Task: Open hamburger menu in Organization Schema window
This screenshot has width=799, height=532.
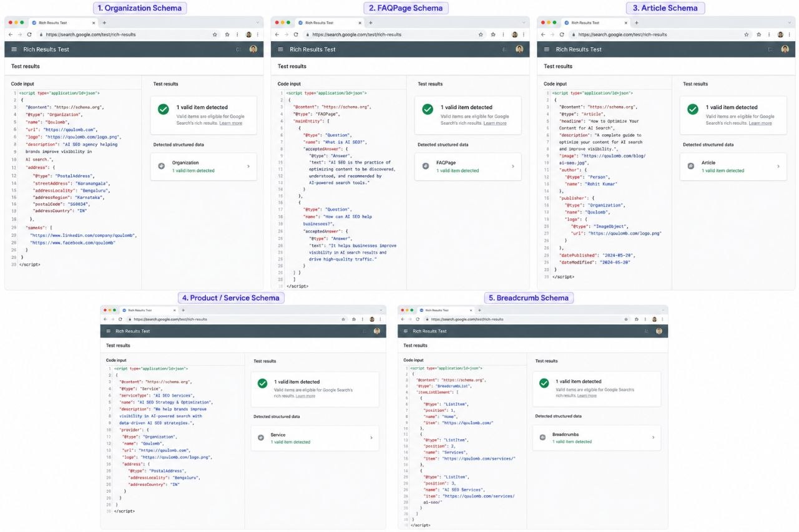Action: pos(14,49)
